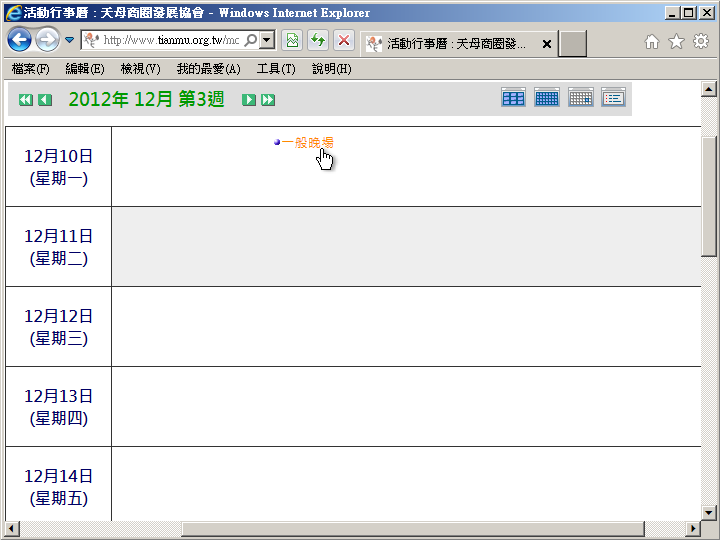Expand the recent pages dropdown arrow
720x540 pixels.
69,41
